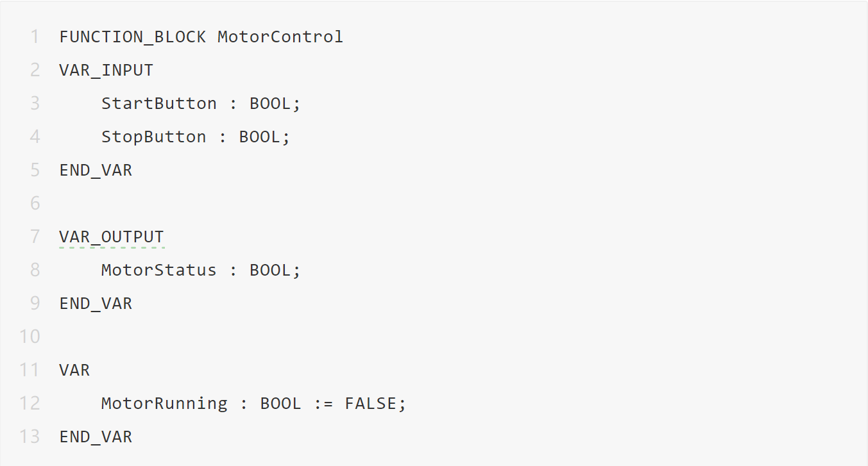
Task: Click BOOL type after StartButton
Action: coord(269,103)
